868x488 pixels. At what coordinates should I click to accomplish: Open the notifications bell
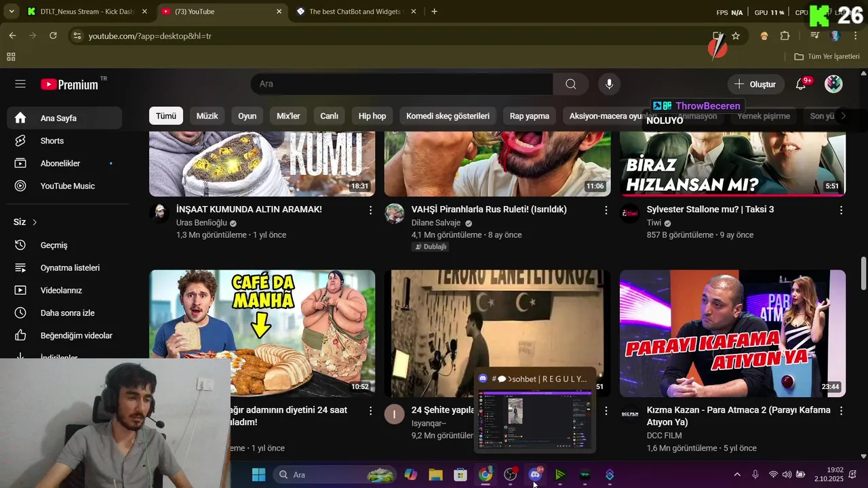(801, 84)
